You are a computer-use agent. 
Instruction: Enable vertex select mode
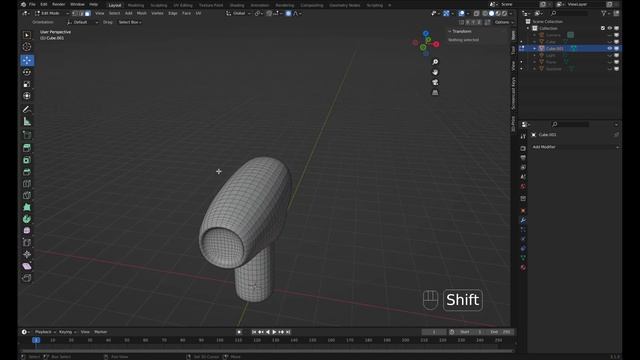75,13
